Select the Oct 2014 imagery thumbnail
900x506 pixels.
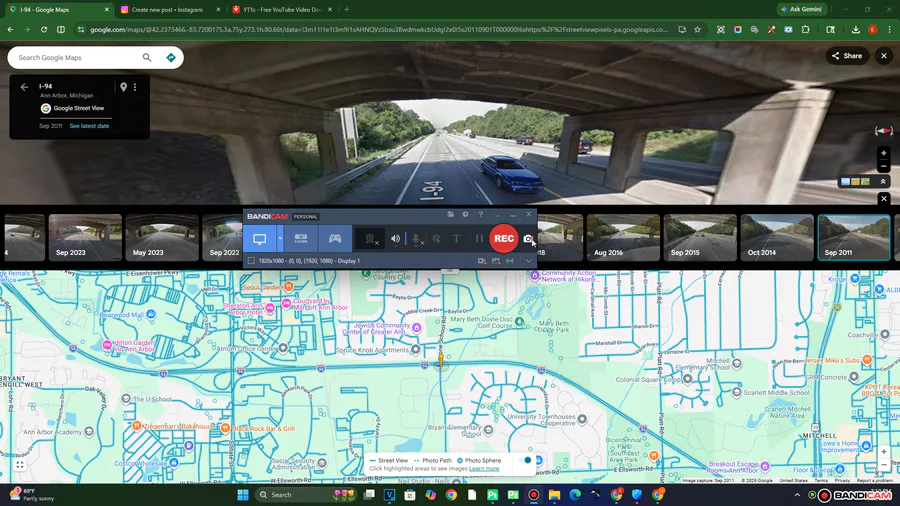[x=777, y=238]
